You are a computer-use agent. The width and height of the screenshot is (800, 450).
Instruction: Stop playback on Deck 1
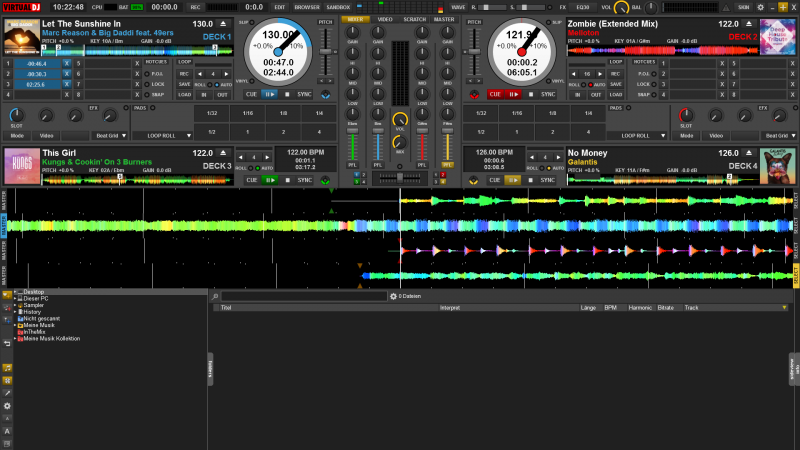click(x=287, y=94)
